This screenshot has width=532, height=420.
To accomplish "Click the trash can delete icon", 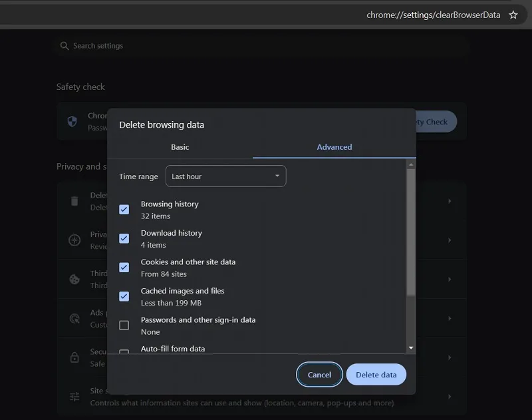I will point(74,201).
